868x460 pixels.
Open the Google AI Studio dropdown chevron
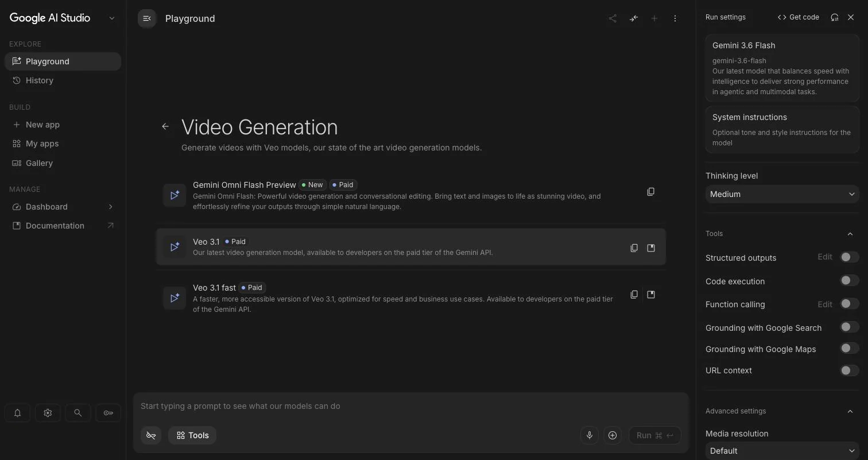coord(112,18)
